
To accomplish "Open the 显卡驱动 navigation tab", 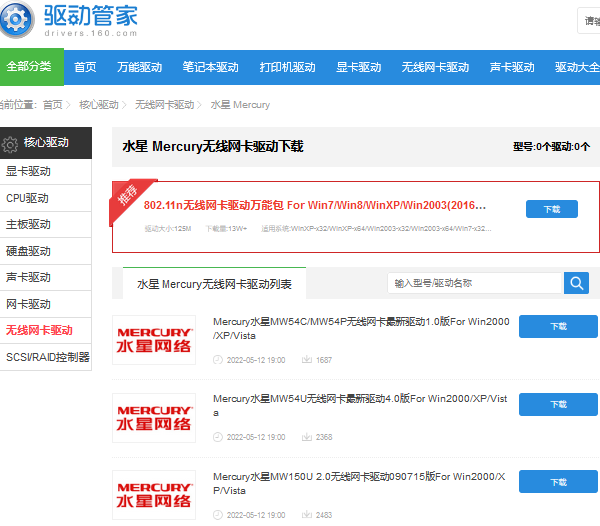I will (x=358, y=67).
